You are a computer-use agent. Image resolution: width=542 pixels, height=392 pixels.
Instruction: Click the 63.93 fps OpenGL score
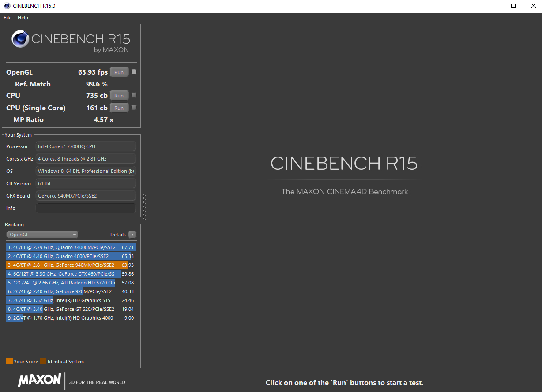click(x=93, y=72)
